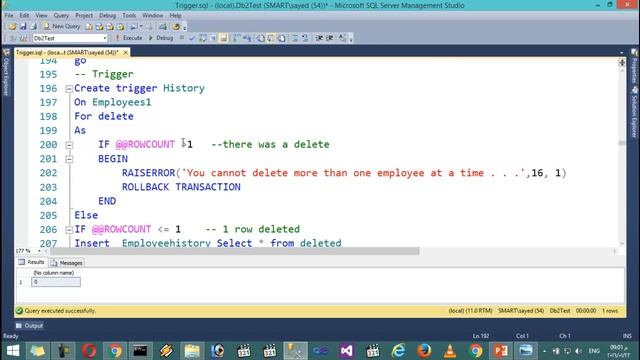Click Uncomment Selected Lines icon

(305, 38)
